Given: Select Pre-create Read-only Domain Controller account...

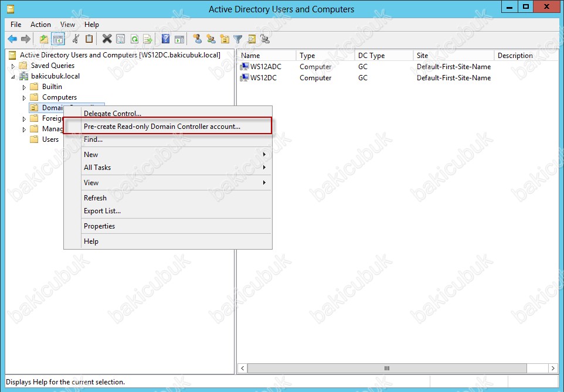Looking at the screenshot, I should click(168, 126).
